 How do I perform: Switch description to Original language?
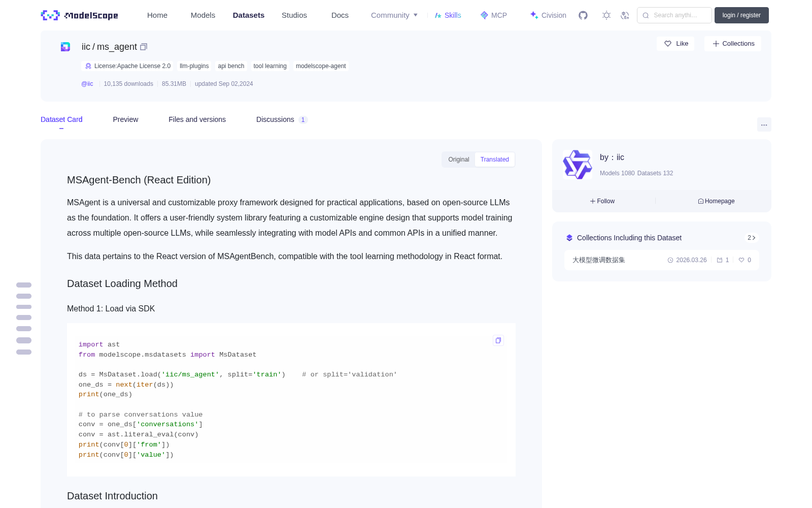pyautogui.click(x=459, y=160)
